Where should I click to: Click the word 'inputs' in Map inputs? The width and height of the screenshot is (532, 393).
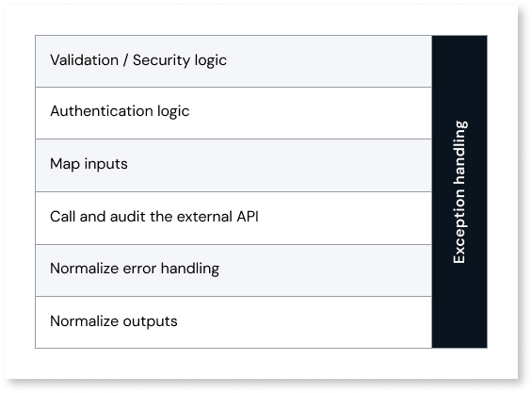coord(105,164)
